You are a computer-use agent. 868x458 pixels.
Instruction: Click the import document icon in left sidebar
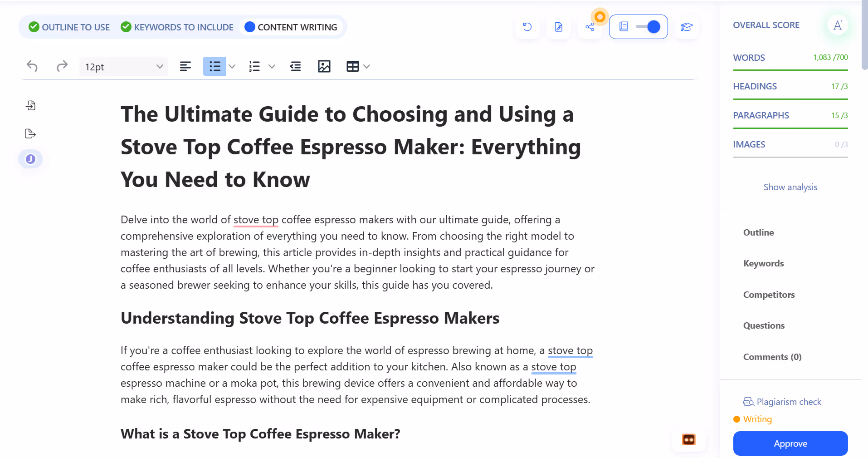30,105
